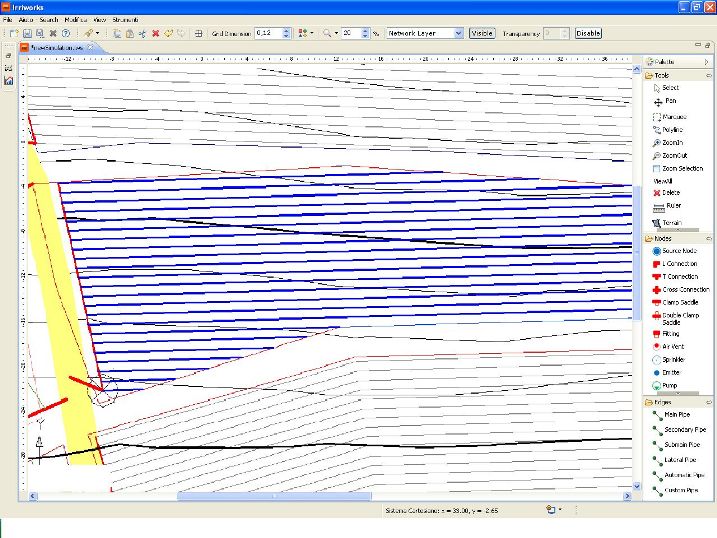Viewport: 717px width, 538px height.
Task: Activate the Ruler tool
Action: tap(670, 206)
